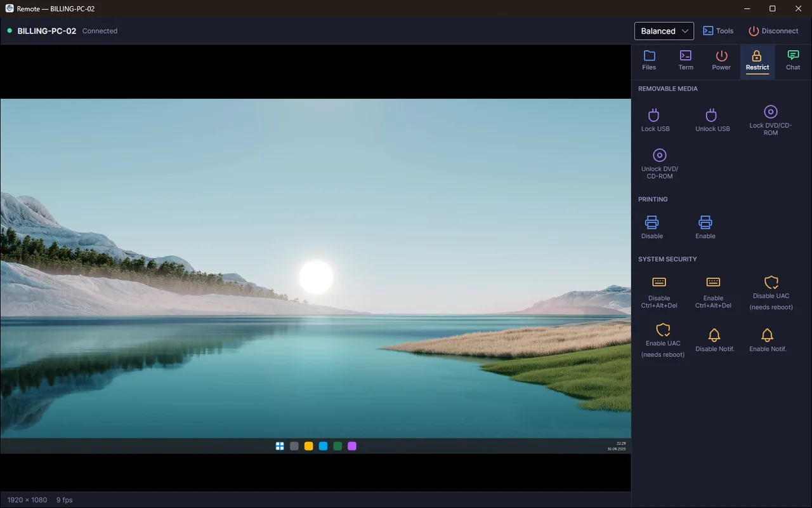The width and height of the screenshot is (812, 508).
Task: Click the Disconnect button
Action: tap(773, 31)
